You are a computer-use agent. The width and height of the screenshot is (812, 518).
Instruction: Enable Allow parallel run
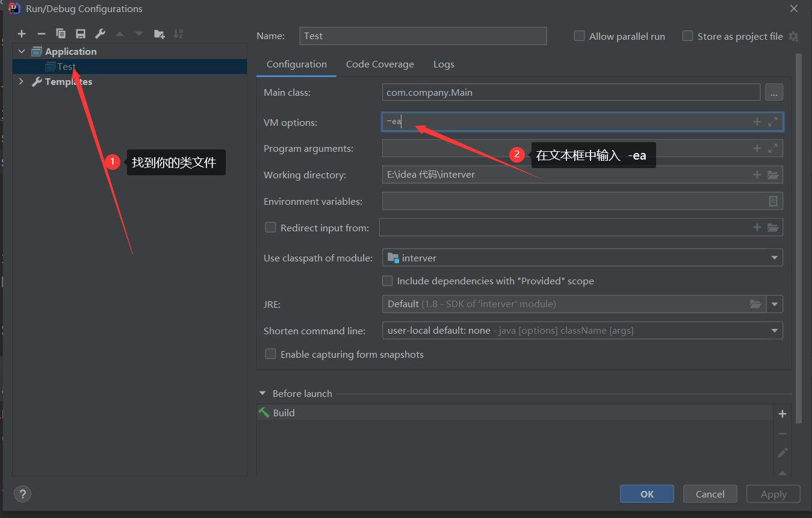[579, 36]
